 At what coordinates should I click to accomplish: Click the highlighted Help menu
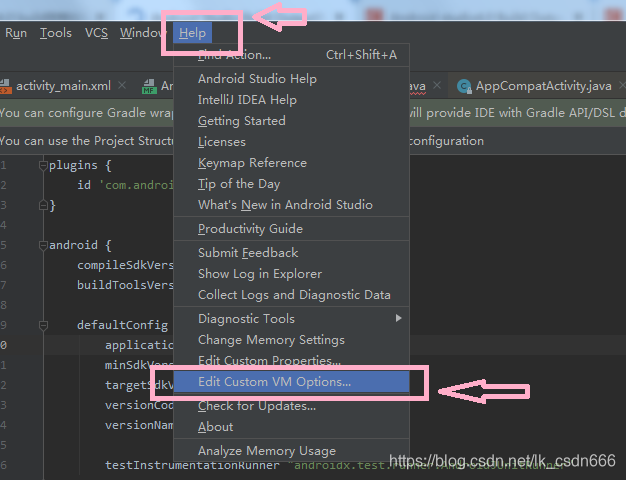point(192,33)
